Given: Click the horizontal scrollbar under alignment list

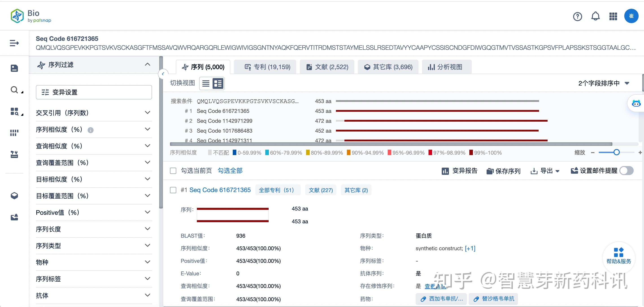Looking at the screenshot, I should [391, 144].
